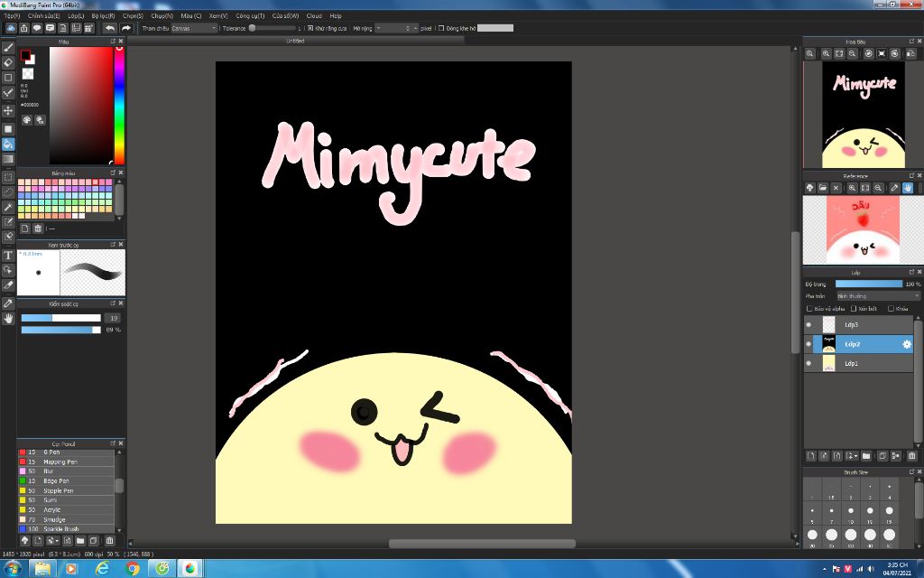
Task: Click the Redo arrow in the toolbar
Action: pos(126,28)
